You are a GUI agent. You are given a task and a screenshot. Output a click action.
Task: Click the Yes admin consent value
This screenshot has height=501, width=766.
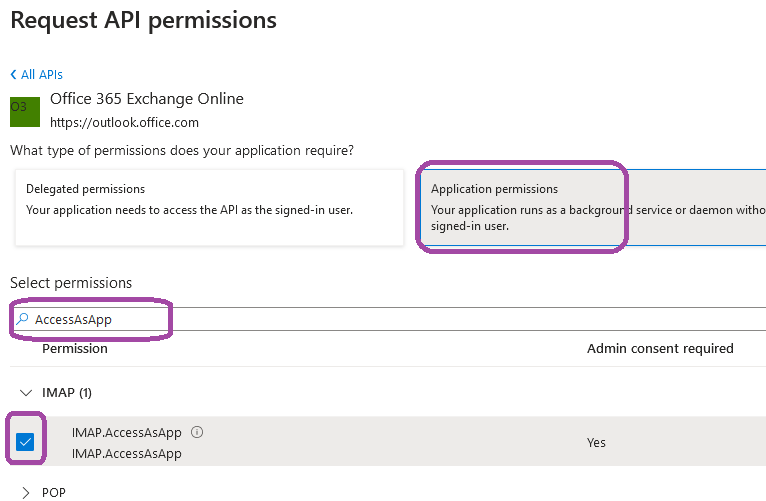596,442
